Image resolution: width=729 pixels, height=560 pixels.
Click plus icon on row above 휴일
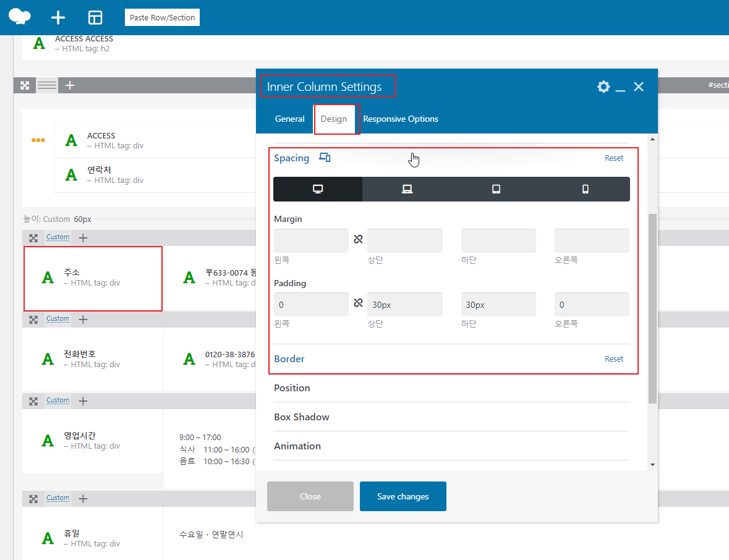pyautogui.click(x=83, y=499)
